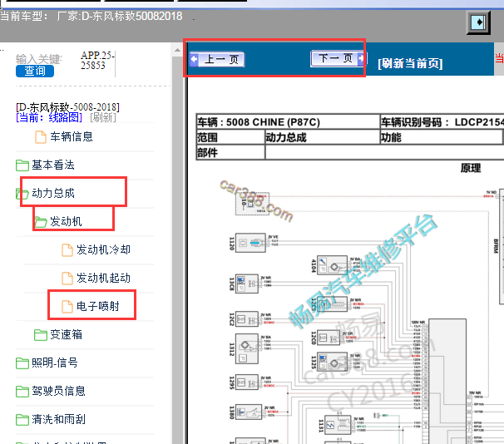
Task: Click the 车辆信息 document icon
Action: pos(41,137)
